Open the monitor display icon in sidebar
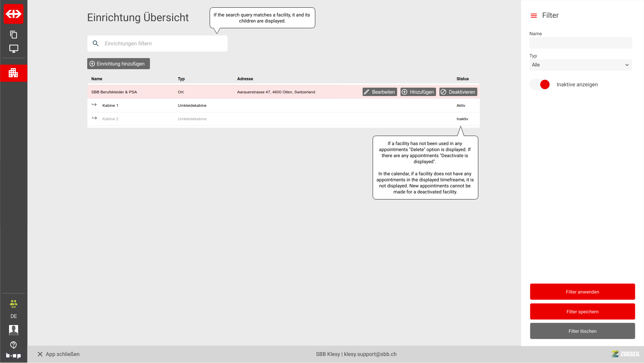The width and height of the screenshot is (644, 363). coord(14,49)
